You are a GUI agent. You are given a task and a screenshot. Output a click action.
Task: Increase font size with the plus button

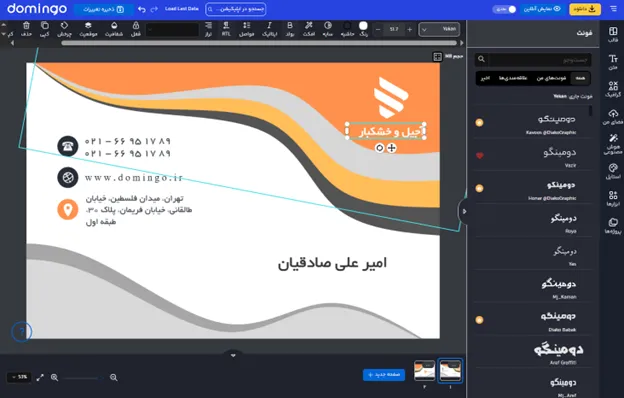pyautogui.click(x=409, y=29)
